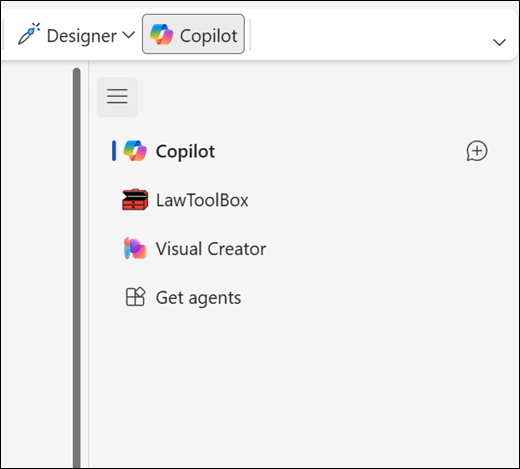Select the Copilot agent in the list
The image size is (520, 469).
[169, 151]
